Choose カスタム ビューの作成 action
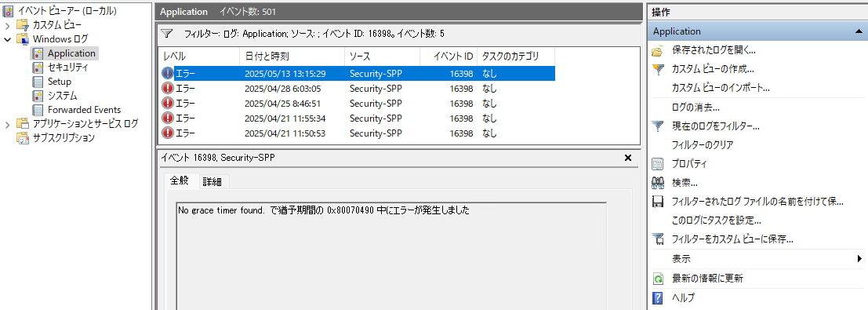 [713, 69]
